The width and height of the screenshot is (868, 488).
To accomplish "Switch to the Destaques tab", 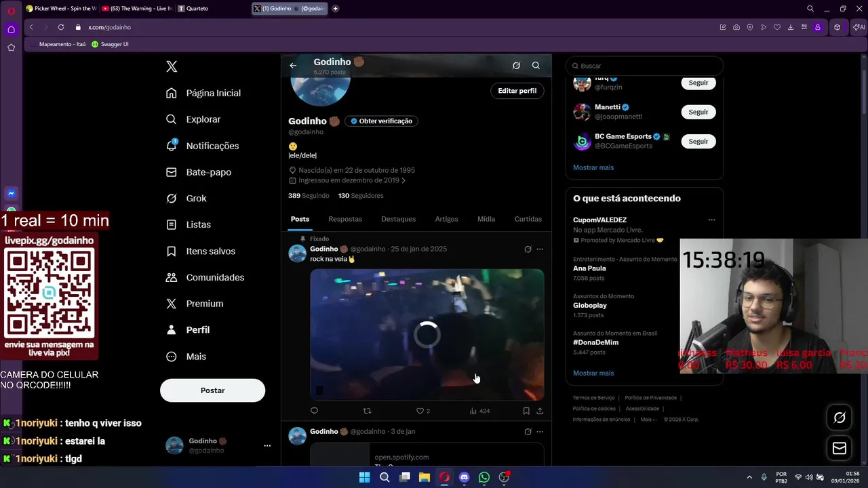I will pyautogui.click(x=398, y=219).
